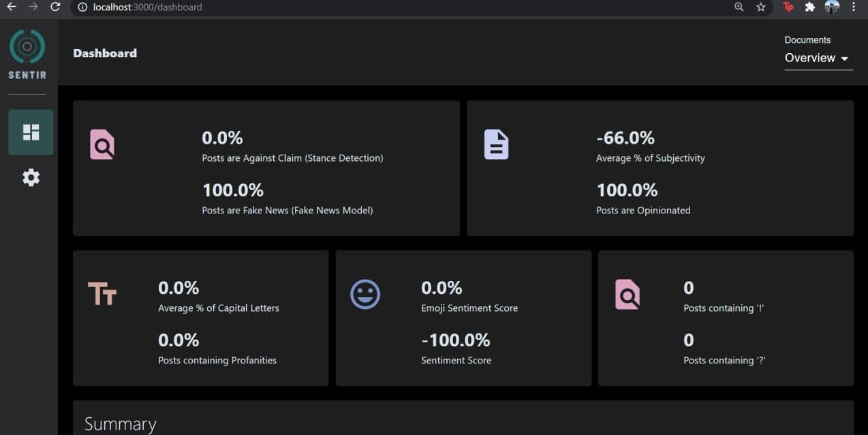Click the 100.0% value above the Opinionated label

pyautogui.click(x=627, y=190)
